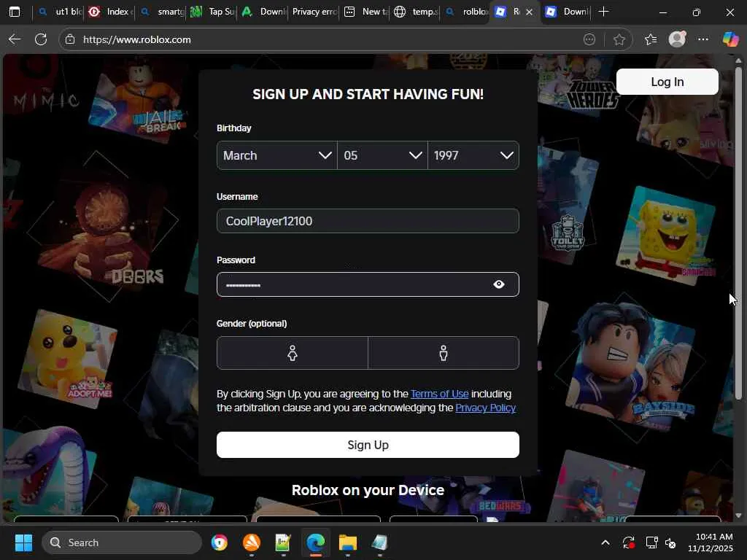Select the male gender option
The width and height of the screenshot is (747, 560).
pos(444,353)
